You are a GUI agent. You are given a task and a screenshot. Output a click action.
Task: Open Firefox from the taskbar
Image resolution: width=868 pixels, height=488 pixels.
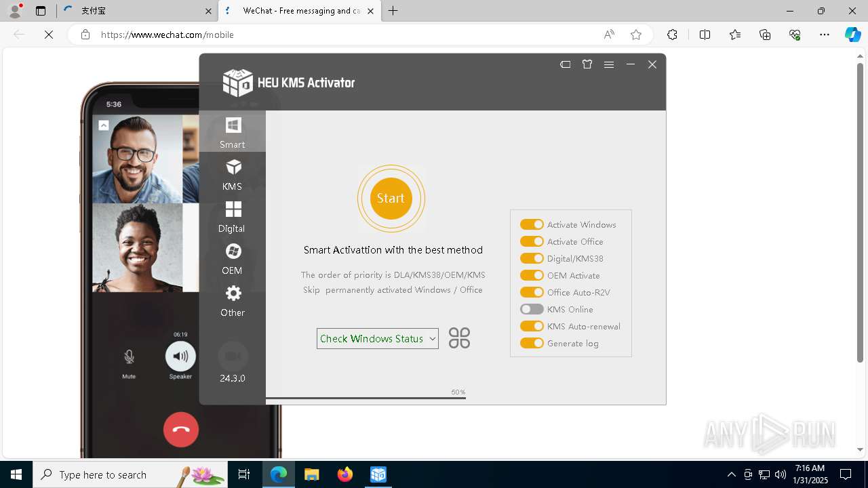pos(345,474)
